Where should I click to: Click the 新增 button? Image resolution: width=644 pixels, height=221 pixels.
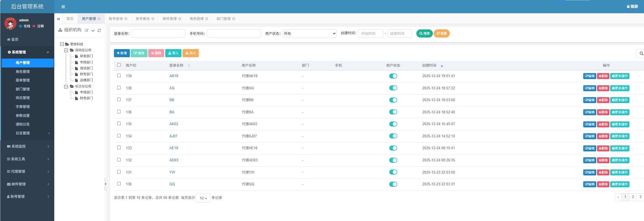tap(122, 53)
